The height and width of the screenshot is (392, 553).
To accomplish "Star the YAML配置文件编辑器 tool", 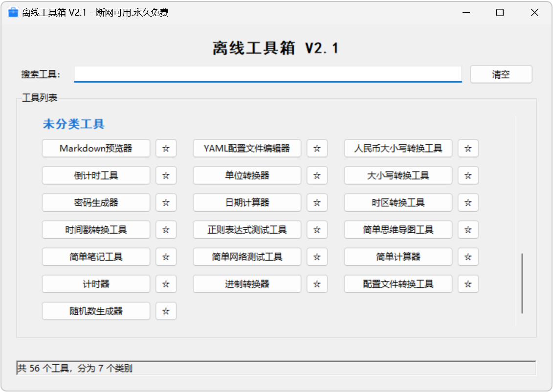I will click(317, 149).
